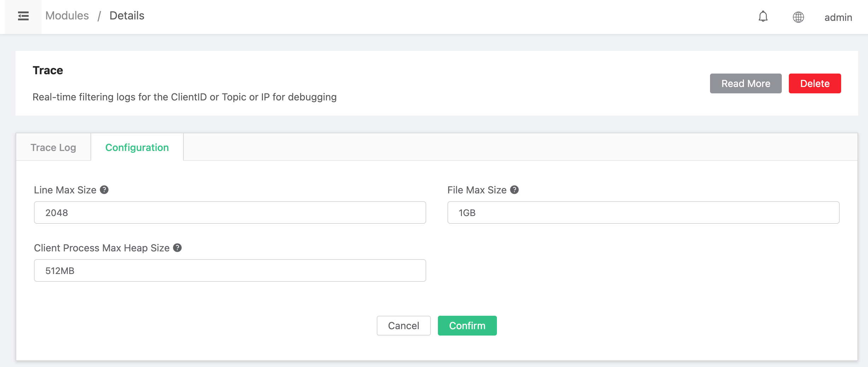The height and width of the screenshot is (367, 868).
Task: Go back to Modules via breadcrumb
Action: (67, 16)
